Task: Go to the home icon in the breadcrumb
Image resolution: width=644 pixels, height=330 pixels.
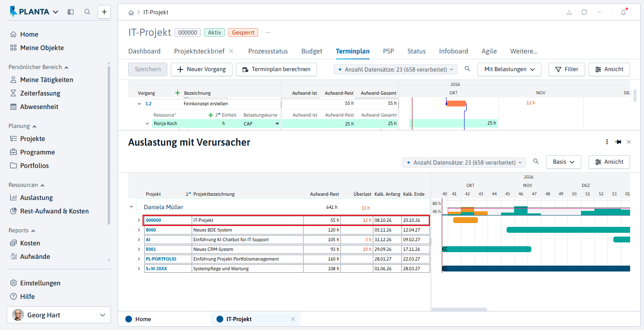Action: click(131, 13)
